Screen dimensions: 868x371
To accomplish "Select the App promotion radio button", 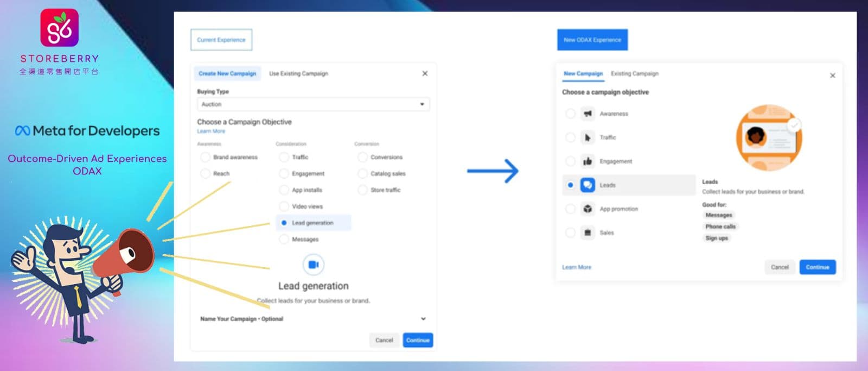I will [570, 209].
